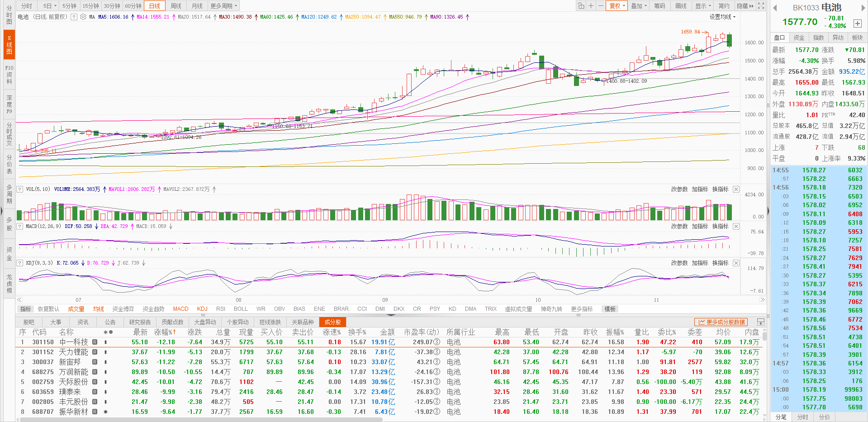
Task: Expand the 更多周期 period dropdown
Action: 223,6
